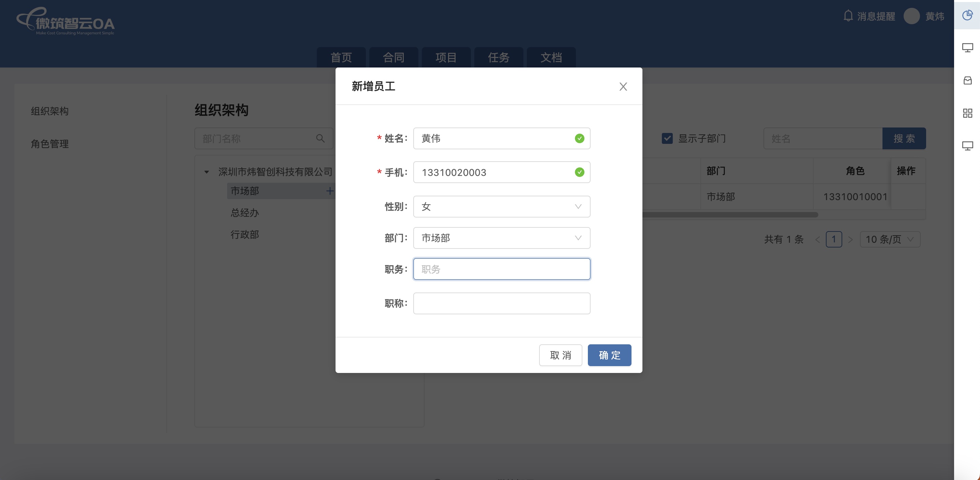Open the grid apps icon in right sidebar

(967, 113)
